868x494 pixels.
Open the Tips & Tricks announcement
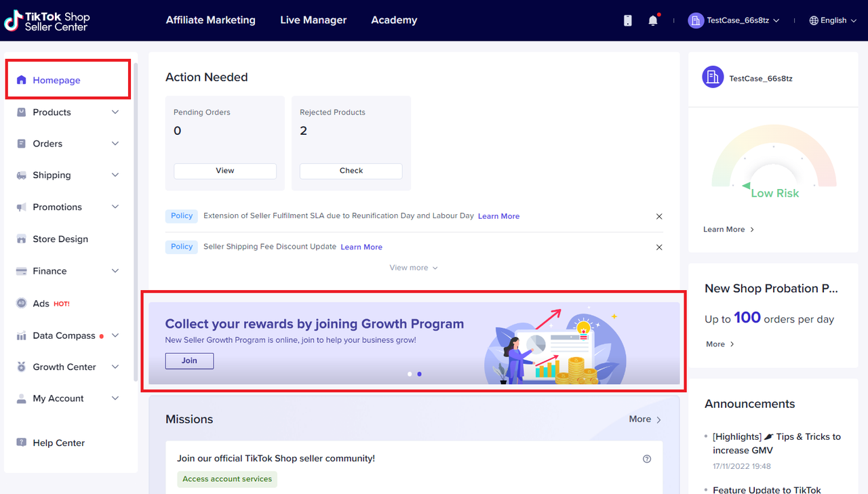pos(776,443)
